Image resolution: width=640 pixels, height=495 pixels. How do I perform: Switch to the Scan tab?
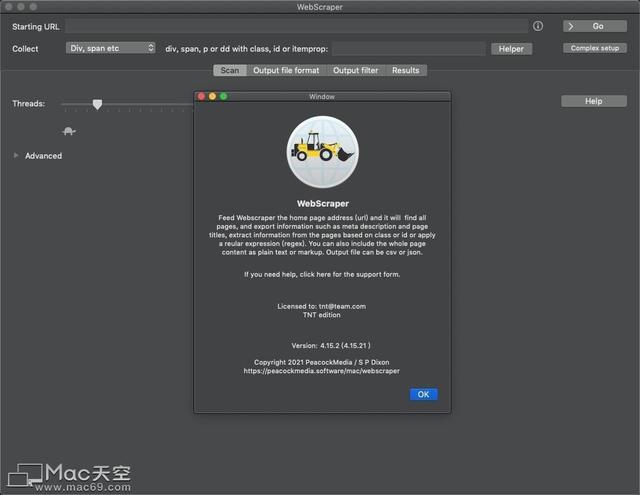point(230,70)
